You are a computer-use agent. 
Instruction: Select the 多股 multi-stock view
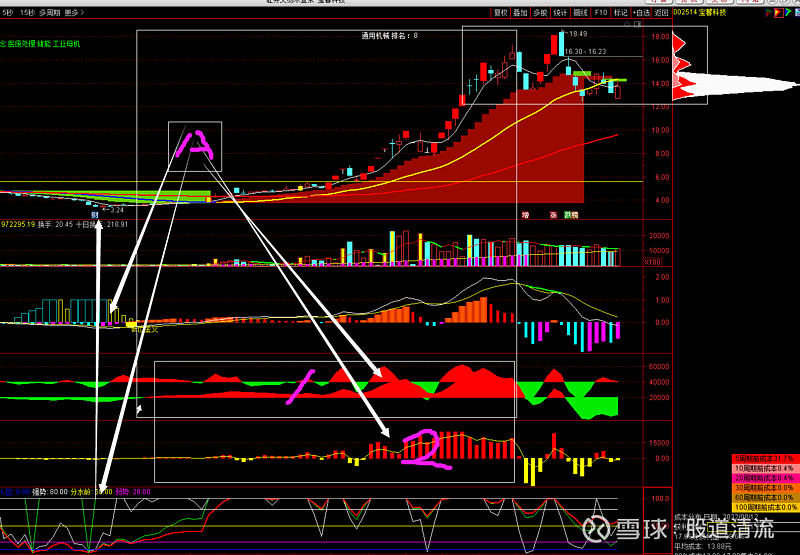(540, 13)
